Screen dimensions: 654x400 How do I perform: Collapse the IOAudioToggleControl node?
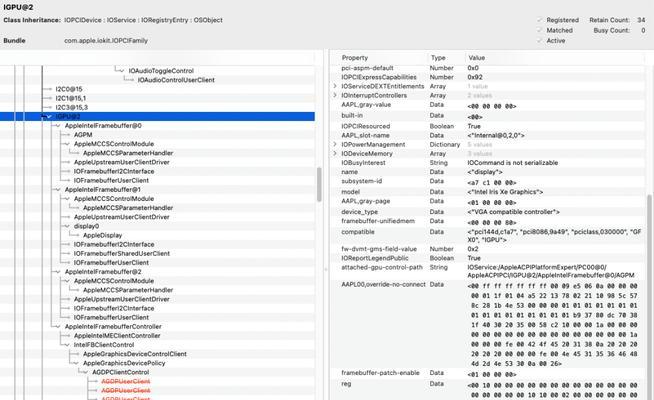click(122, 71)
